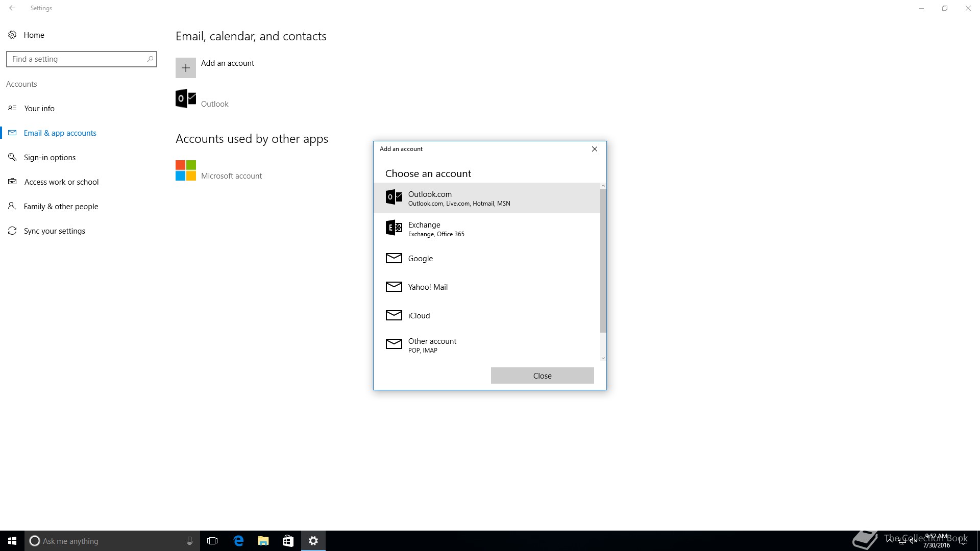Select the Microsoft account entry label
Screen dimensions: 980x551
point(232,176)
